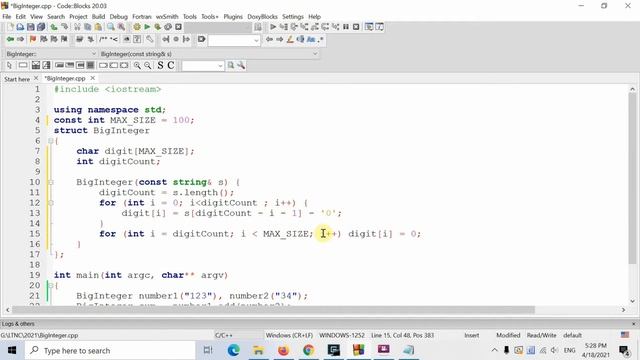640x360 pixels.
Task: Open the Plugins menu
Action: click(233, 17)
